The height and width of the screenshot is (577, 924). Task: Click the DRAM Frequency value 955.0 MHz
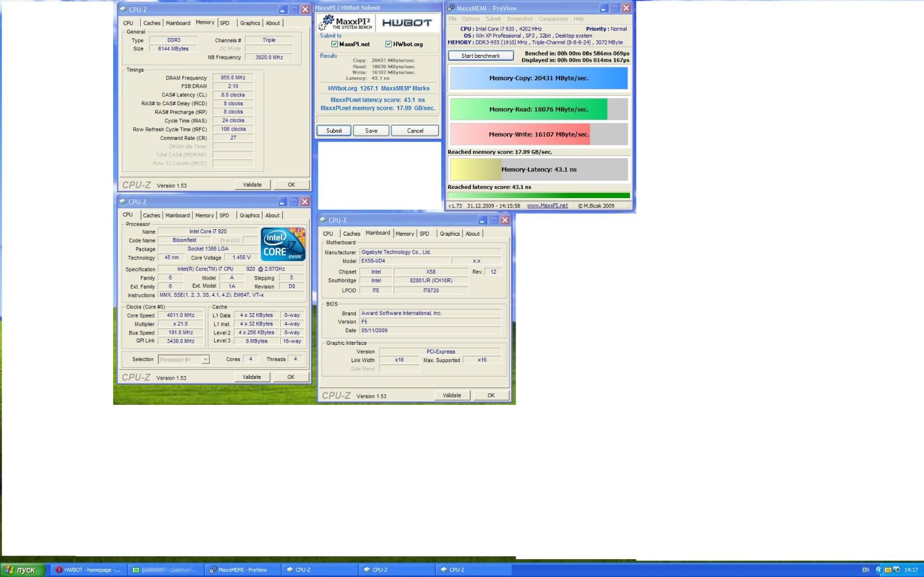233,77
